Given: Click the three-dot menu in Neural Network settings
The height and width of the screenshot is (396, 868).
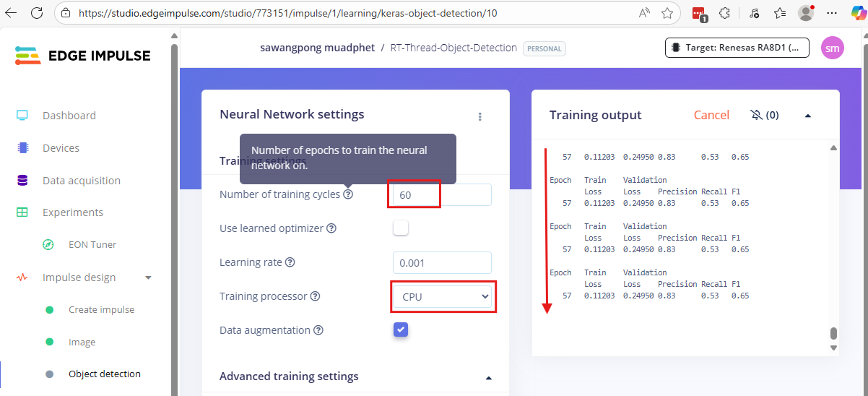Looking at the screenshot, I should tap(479, 116).
